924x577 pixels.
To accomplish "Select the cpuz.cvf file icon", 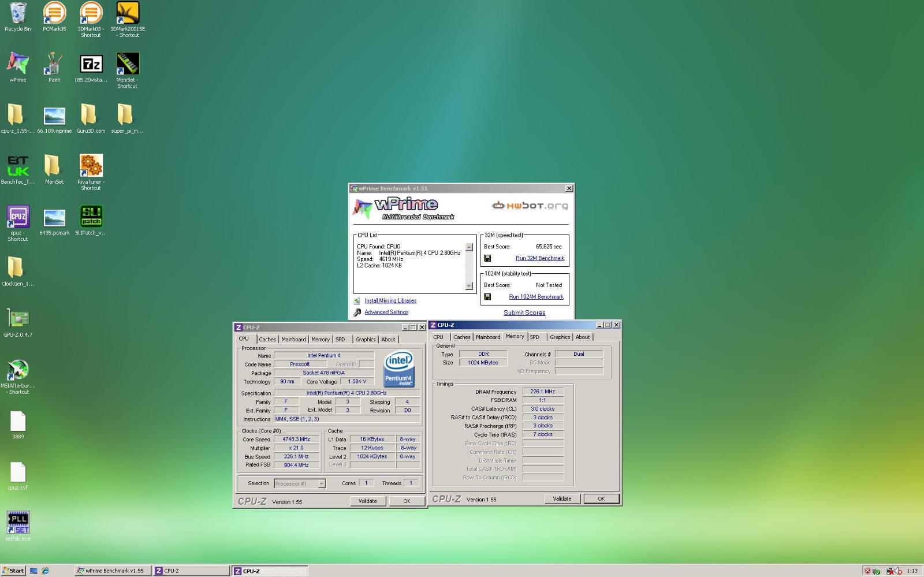I will click(18, 476).
